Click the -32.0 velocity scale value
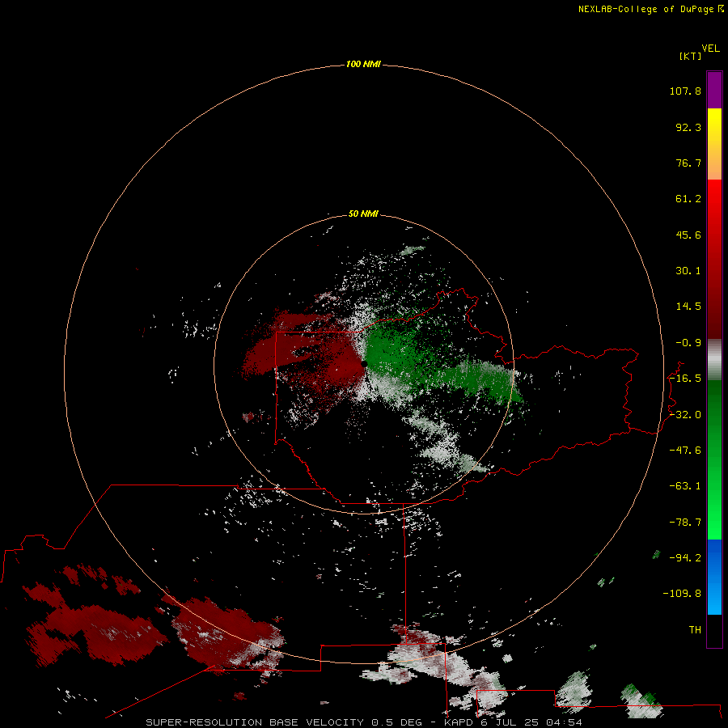 pyautogui.click(x=685, y=415)
